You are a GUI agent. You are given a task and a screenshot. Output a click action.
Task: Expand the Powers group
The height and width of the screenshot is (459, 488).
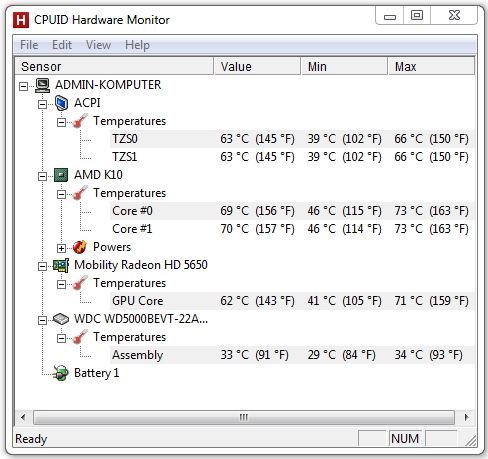61,249
